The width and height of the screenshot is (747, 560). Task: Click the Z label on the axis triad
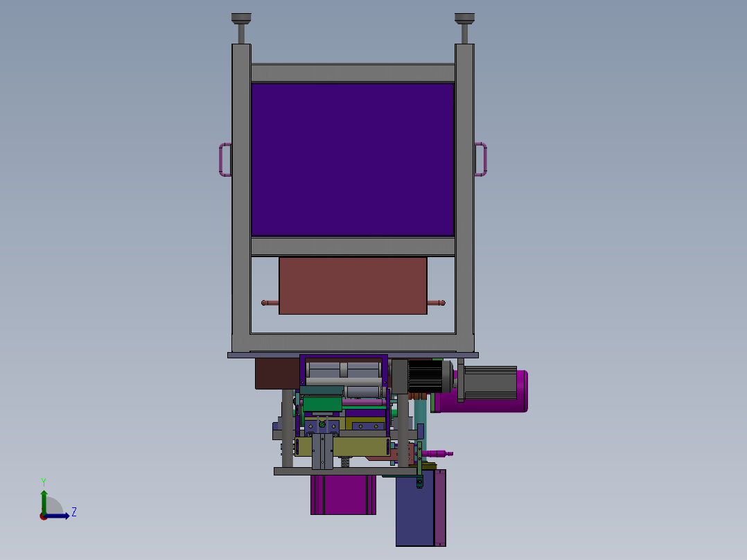tap(74, 512)
